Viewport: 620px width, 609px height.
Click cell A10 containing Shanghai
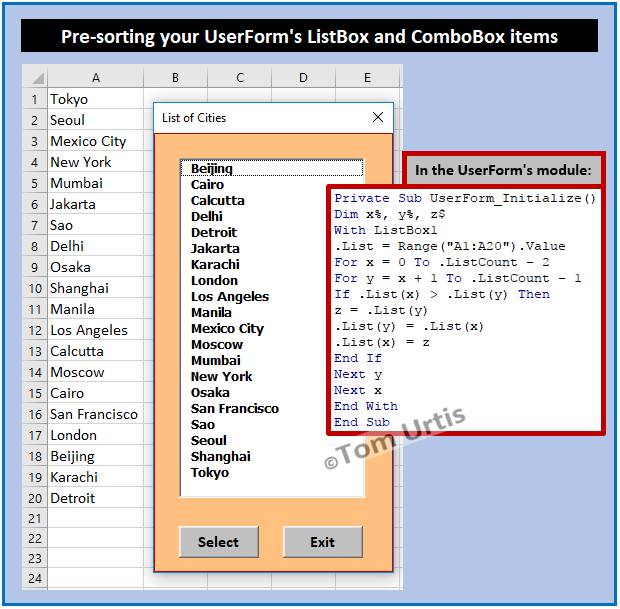[x=95, y=288]
